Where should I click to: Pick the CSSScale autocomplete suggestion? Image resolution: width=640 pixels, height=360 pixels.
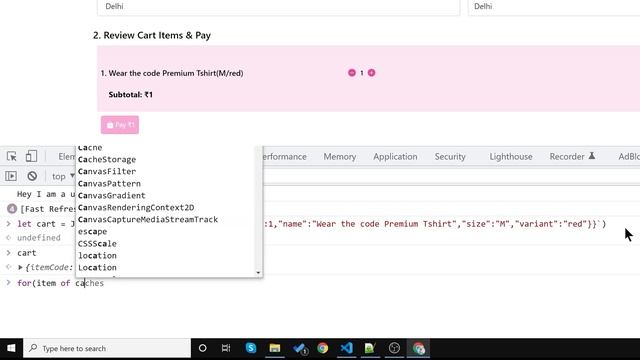(97, 244)
